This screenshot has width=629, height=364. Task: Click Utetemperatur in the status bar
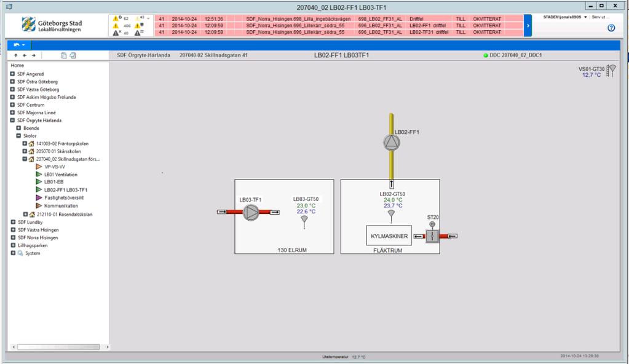pos(335,357)
